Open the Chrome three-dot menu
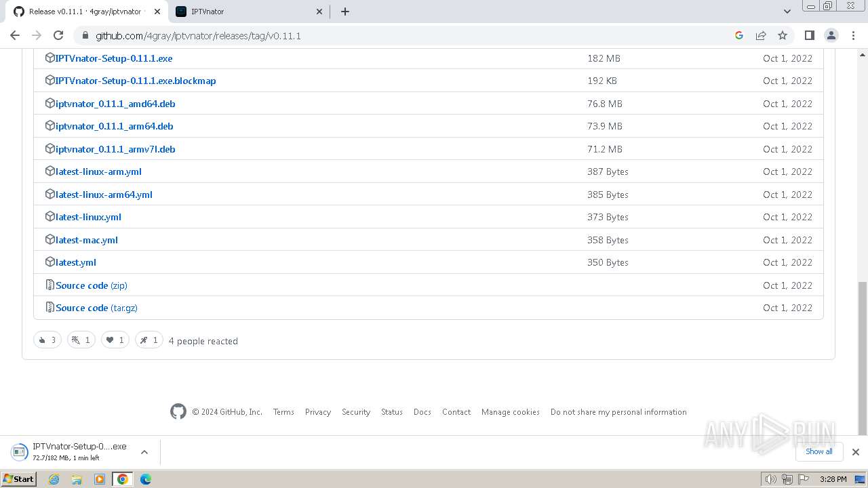 [852, 35]
